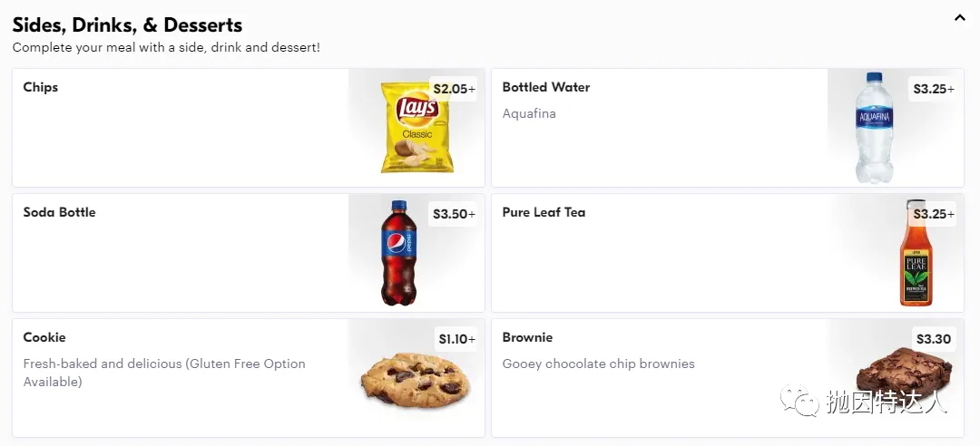
Task: Click the $1.10+ cookie price badge
Action: [x=456, y=338]
